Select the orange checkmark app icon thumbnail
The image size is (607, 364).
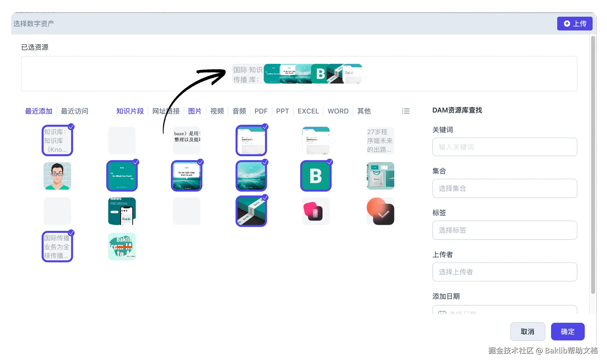click(380, 211)
